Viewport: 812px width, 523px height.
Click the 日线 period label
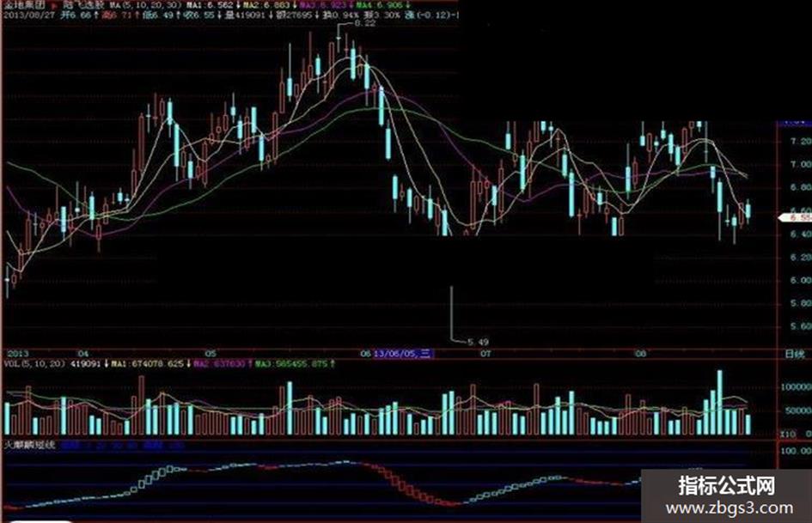pyautogui.click(x=795, y=354)
